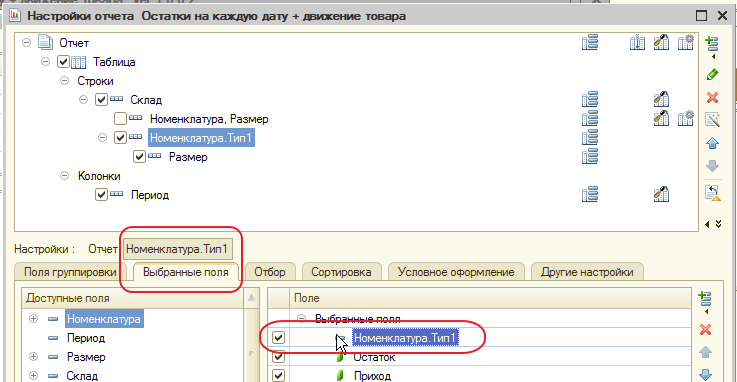
Task: Select Период in the Доступные поля list
Action: tap(86, 338)
